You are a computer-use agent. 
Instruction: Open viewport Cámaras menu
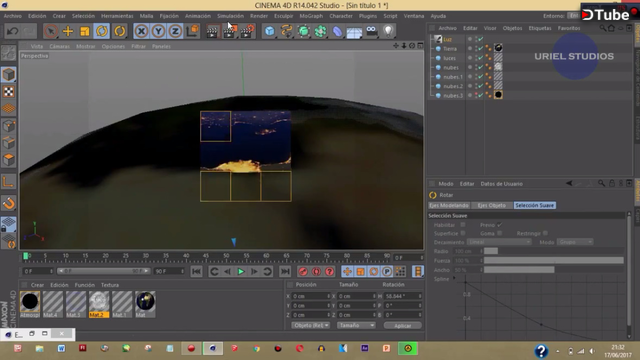pyautogui.click(x=60, y=46)
